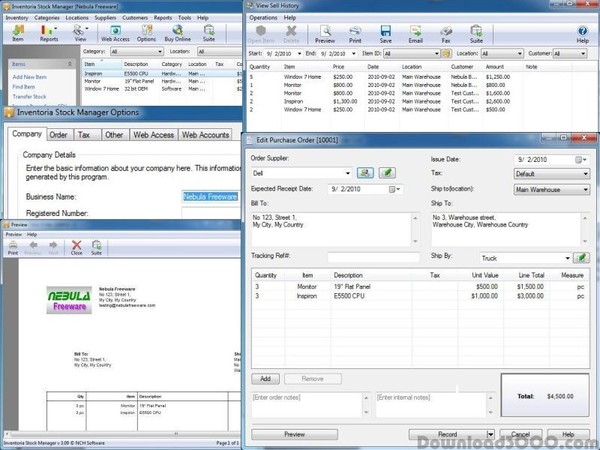Select the Inspiron E5500 CPU order row
This screenshot has width=600, height=450.
(x=420, y=296)
